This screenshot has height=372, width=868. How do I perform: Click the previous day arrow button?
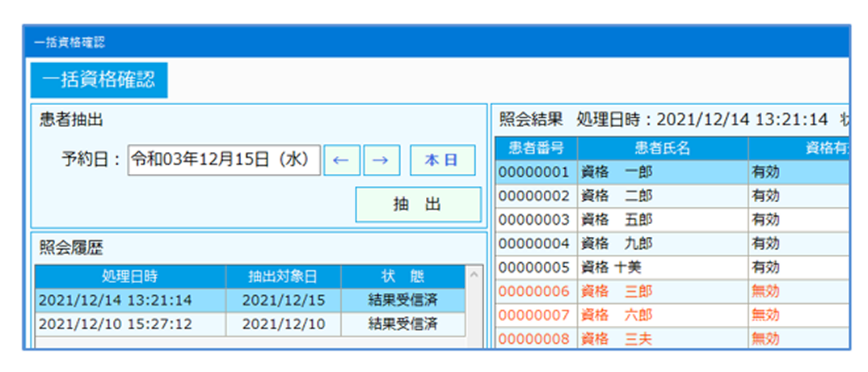point(342,161)
